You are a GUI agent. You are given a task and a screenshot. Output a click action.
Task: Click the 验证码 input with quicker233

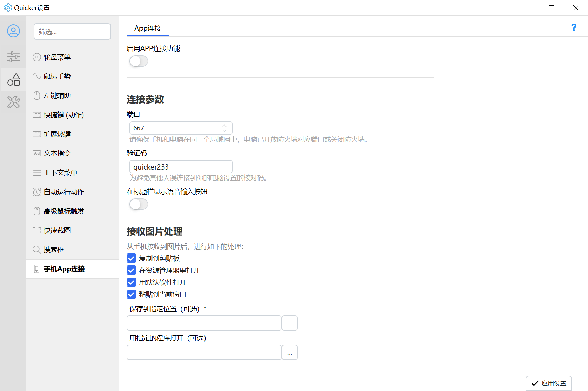[181, 167]
